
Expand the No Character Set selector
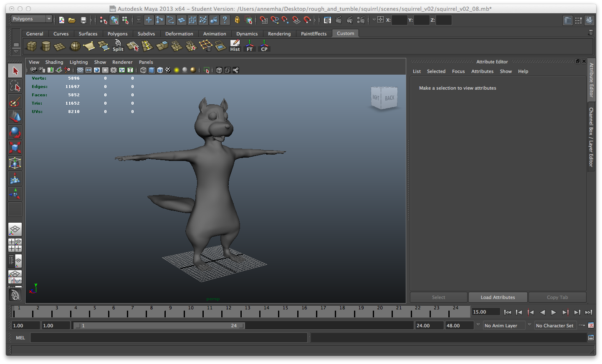pyautogui.click(x=555, y=325)
